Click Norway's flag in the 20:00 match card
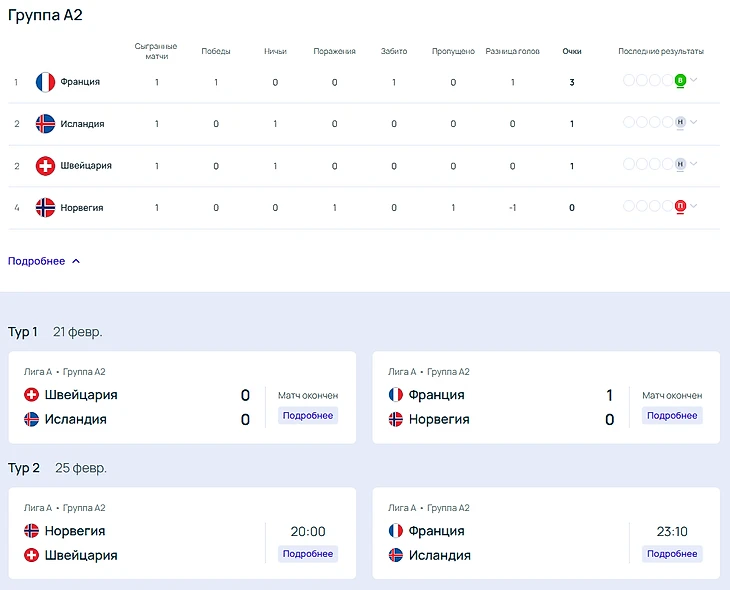Image resolution: width=730 pixels, height=590 pixels. click(31, 531)
